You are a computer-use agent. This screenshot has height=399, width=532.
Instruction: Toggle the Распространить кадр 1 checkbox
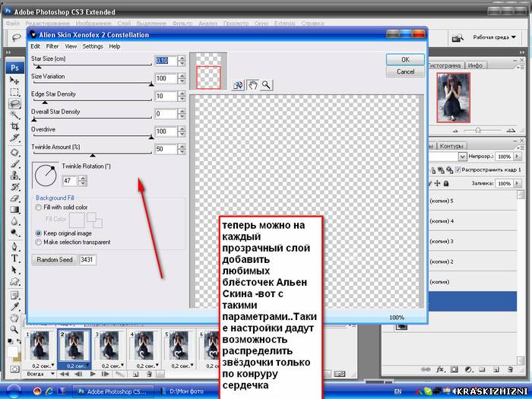click(x=458, y=169)
